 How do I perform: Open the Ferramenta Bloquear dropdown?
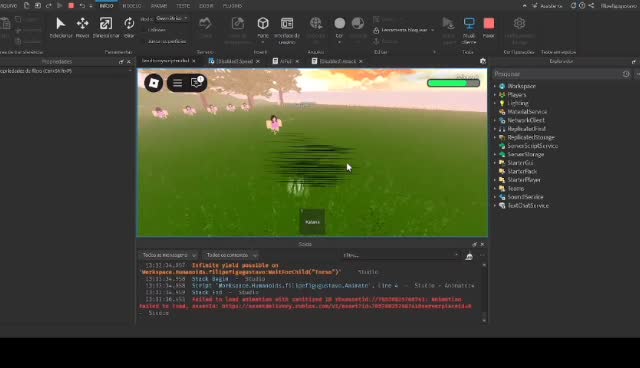pyautogui.click(x=404, y=30)
